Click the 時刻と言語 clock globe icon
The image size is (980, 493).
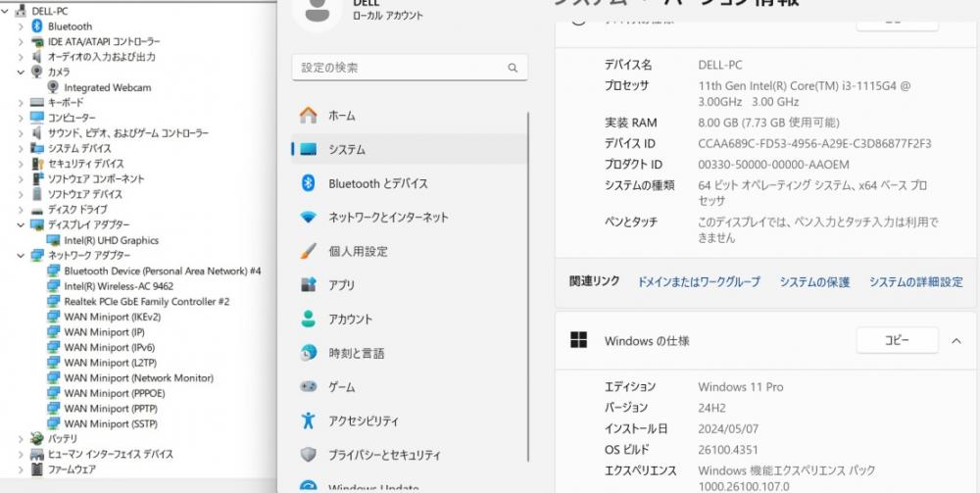(308, 353)
